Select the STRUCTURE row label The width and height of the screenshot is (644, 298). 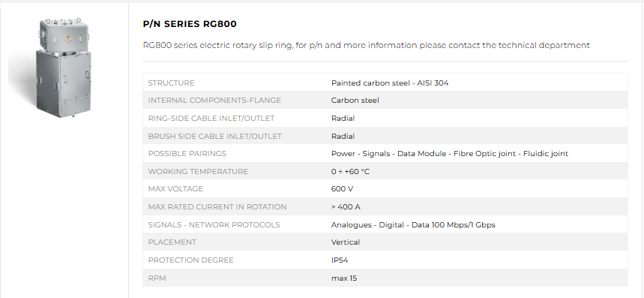point(171,83)
